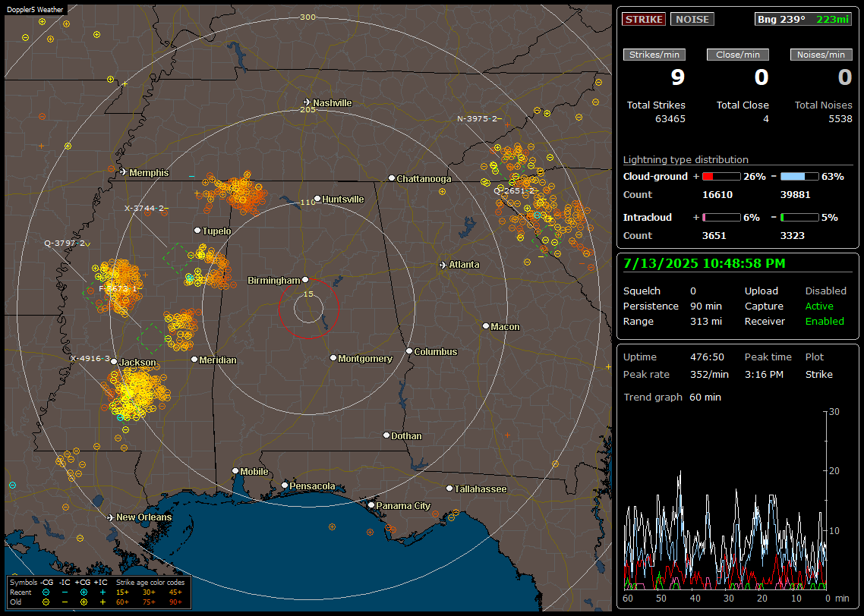Viewport: 864px width, 616px height.
Task: Select the Close/min label box
Action: (x=738, y=55)
